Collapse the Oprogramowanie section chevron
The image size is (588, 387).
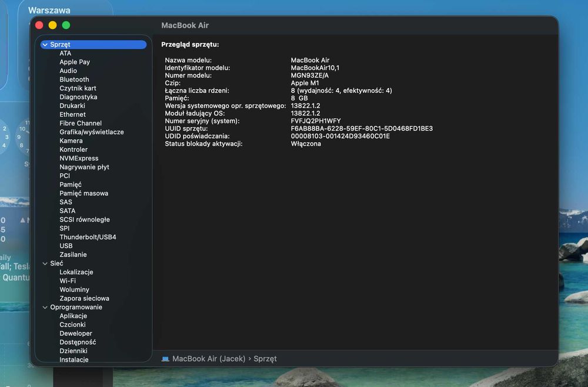pyautogui.click(x=45, y=307)
